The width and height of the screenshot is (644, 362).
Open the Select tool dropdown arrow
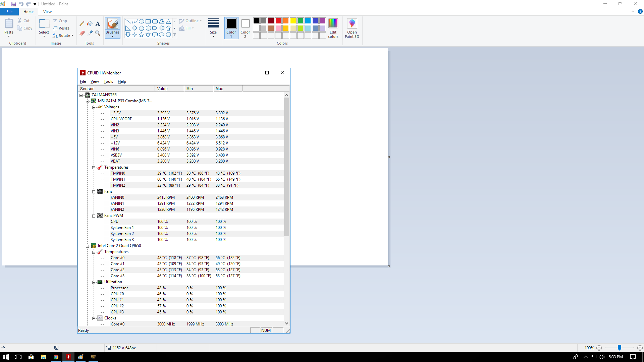click(x=44, y=36)
